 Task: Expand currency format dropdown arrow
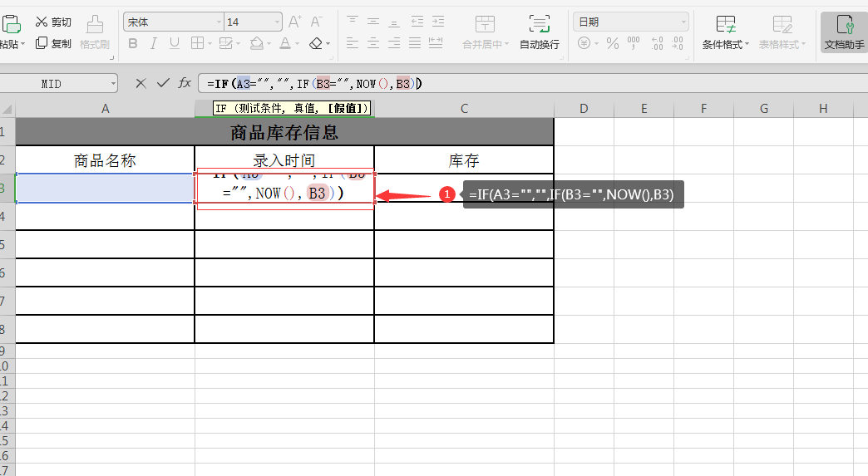(x=597, y=44)
